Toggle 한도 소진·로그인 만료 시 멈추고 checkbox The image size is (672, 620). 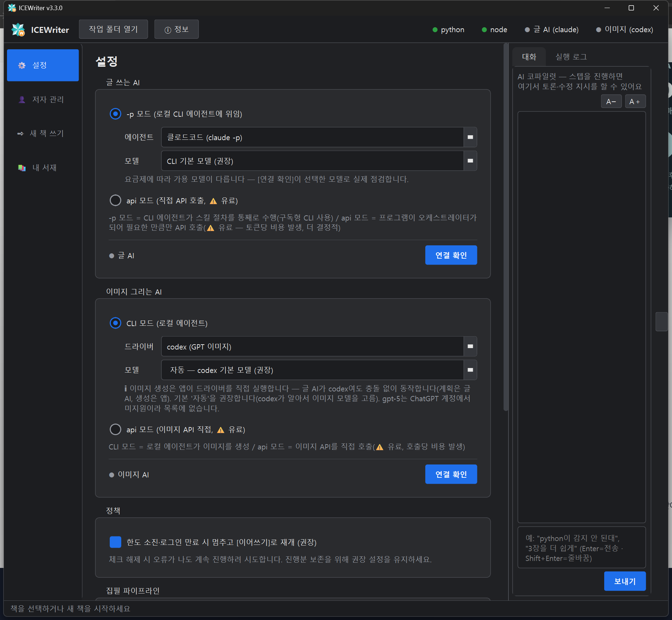[x=115, y=542]
